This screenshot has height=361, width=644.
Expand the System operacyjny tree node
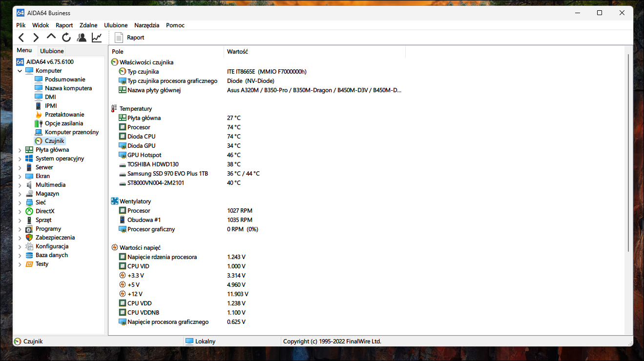[x=20, y=159]
